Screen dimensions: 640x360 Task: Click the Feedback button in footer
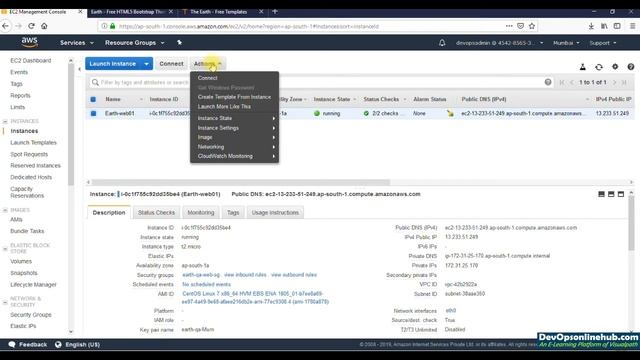click(28, 344)
